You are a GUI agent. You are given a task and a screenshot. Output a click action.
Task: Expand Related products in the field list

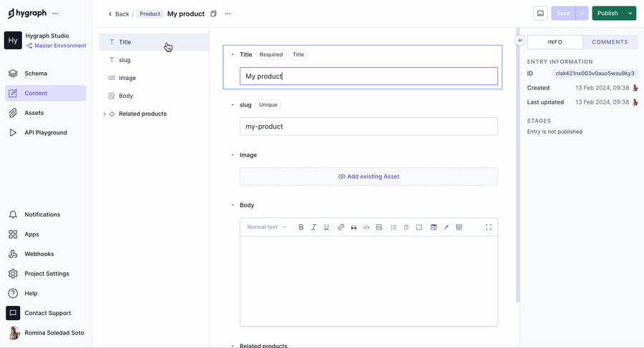104,114
